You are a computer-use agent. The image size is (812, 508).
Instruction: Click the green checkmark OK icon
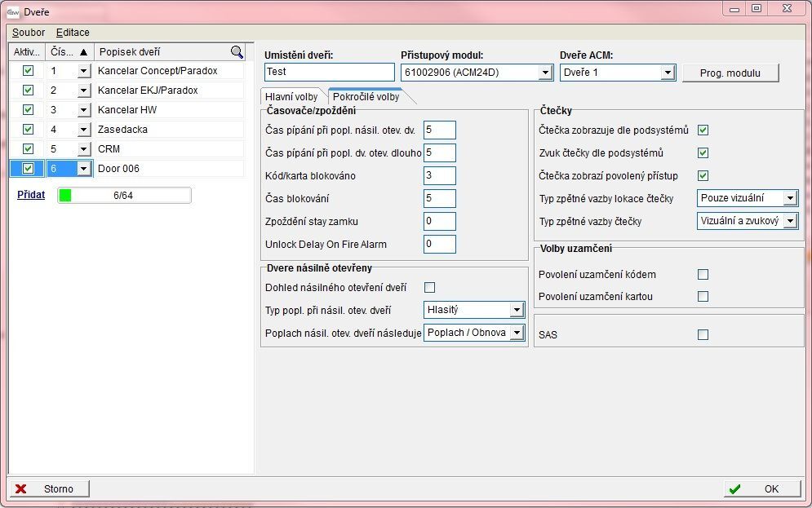pos(735,489)
